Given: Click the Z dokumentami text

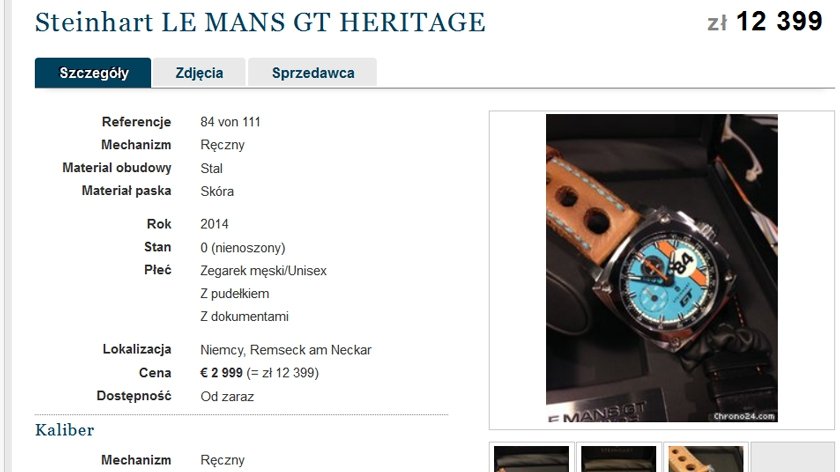Looking at the screenshot, I should click(244, 317).
